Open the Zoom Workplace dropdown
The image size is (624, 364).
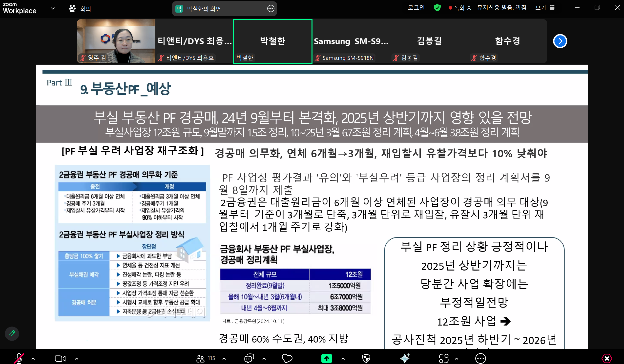pos(52,8)
